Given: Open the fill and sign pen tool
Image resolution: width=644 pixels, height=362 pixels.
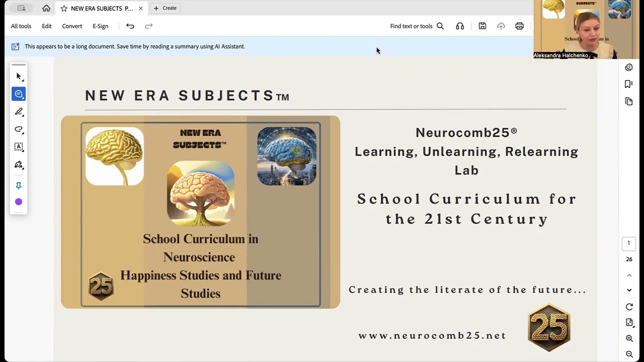Looking at the screenshot, I should coord(19,164).
